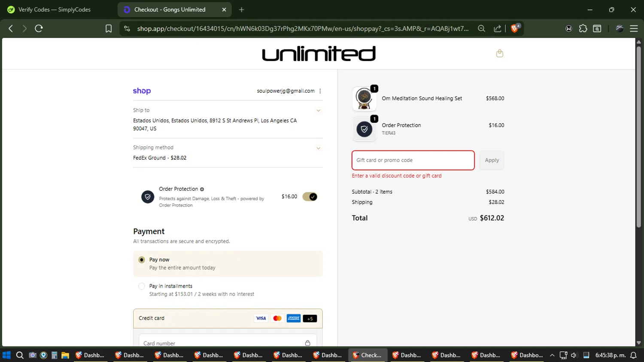The image size is (644, 362).
Task: Click the Apply promo code button
Action: [x=492, y=160]
